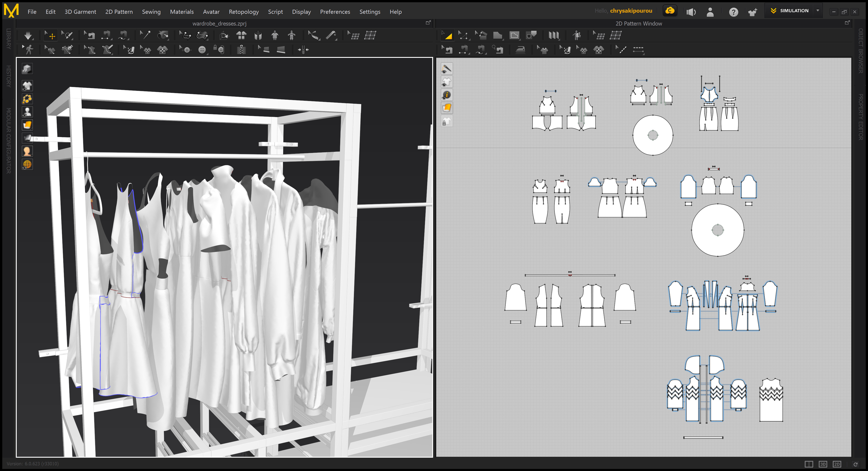
Task: Toggle the 3D environment globe visibility
Action: (27, 164)
